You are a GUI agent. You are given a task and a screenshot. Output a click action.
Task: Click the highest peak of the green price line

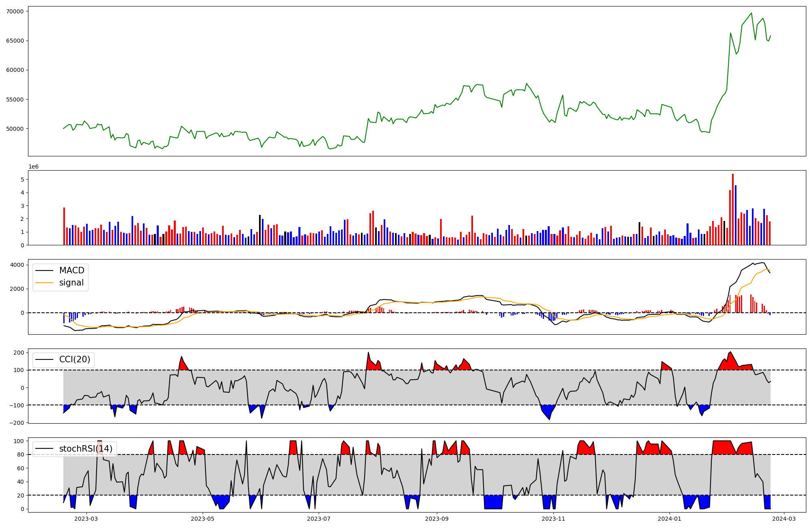[x=752, y=13]
